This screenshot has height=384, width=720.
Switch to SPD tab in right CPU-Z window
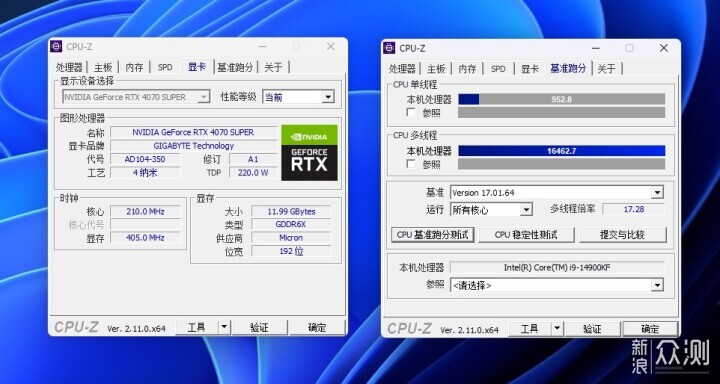tap(498, 68)
